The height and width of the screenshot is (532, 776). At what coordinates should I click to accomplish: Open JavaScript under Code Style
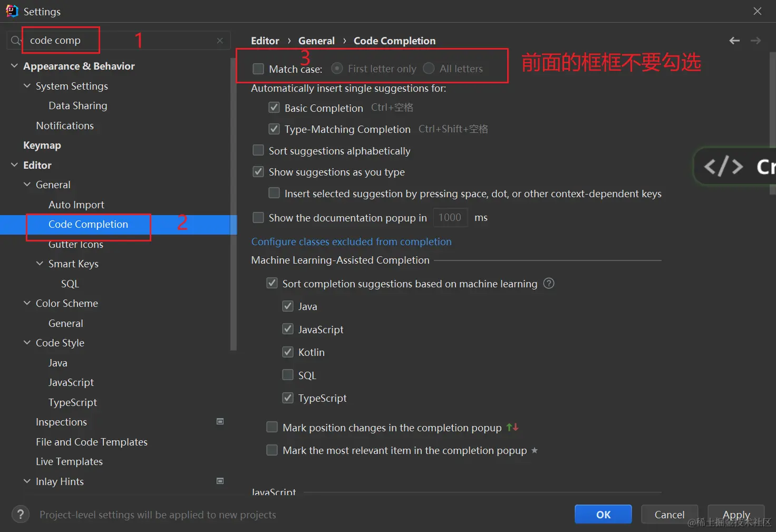(71, 382)
